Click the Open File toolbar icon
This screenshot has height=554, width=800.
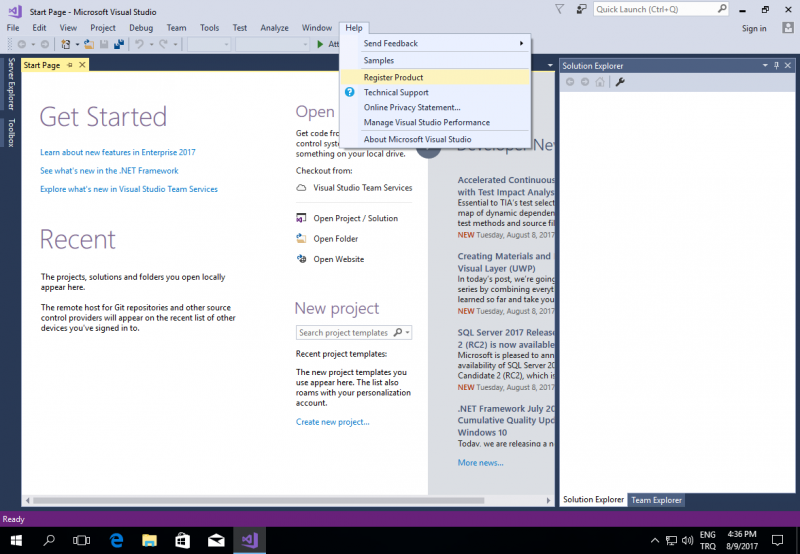(x=89, y=44)
